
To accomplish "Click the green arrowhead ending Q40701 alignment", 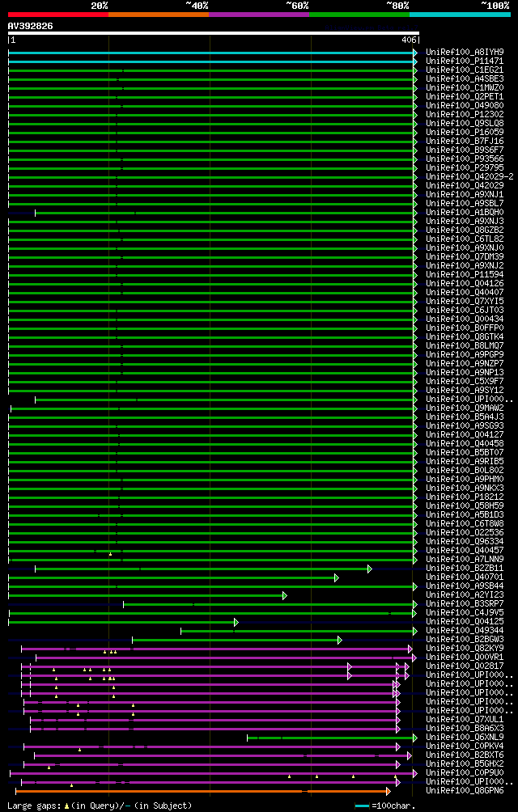I will pos(336,577).
